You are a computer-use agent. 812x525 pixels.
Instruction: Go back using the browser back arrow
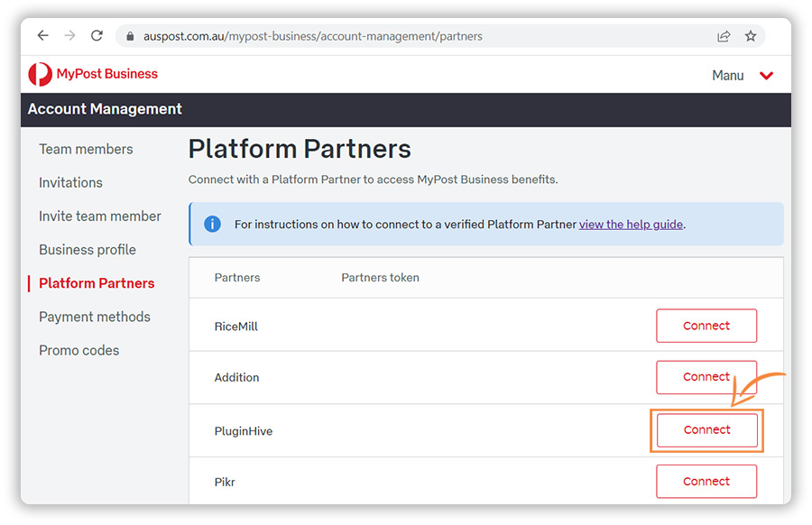click(x=43, y=35)
